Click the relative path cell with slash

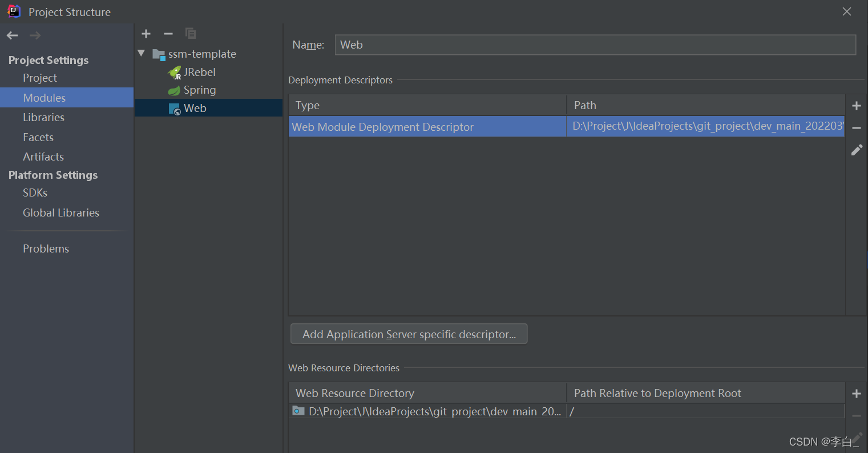(x=706, y=411)
